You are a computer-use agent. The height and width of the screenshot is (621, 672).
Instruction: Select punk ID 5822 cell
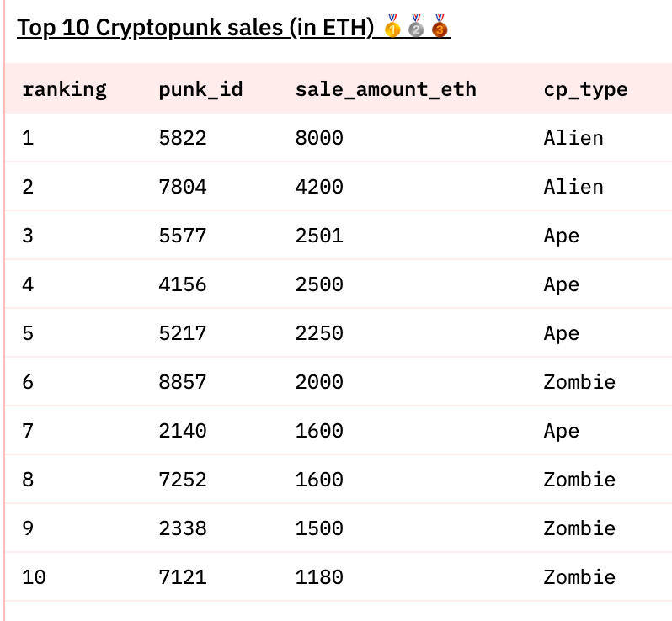tap(182, 138)
